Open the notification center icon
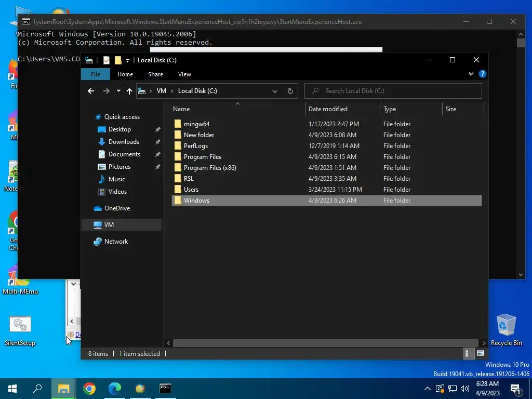 point(515,389)
